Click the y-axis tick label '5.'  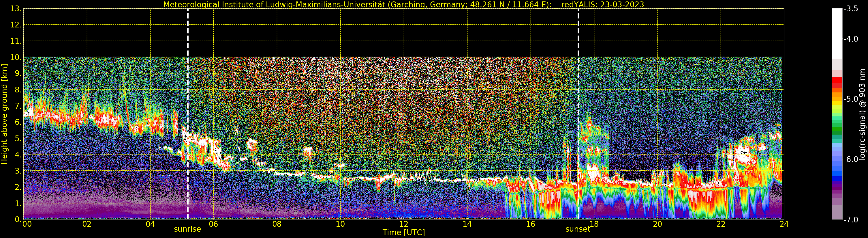18,139
